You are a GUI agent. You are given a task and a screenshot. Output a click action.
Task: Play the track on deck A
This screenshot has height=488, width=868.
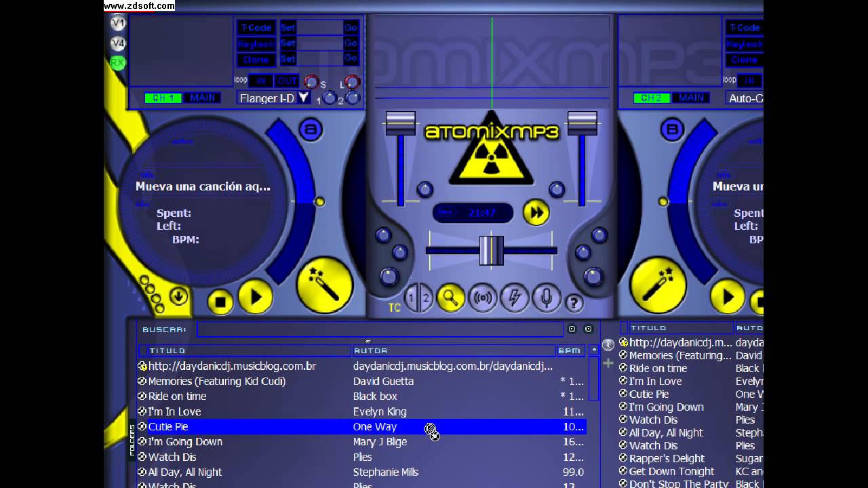[255, 297]
